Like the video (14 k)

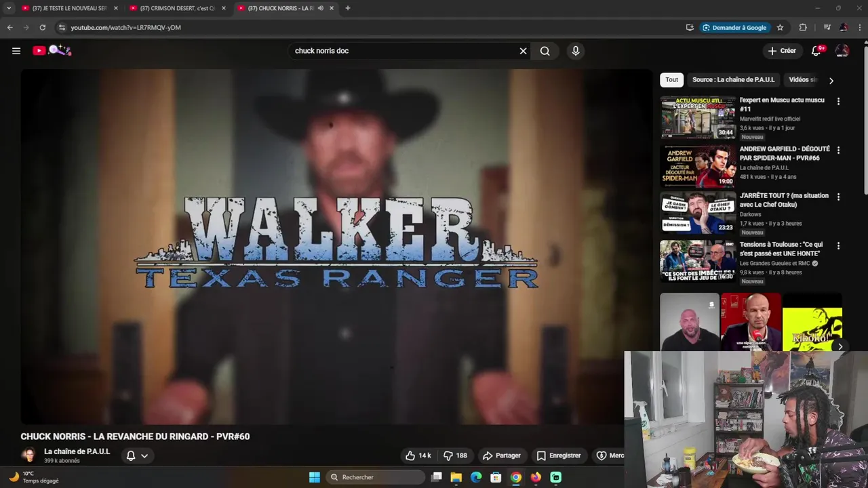click(x=418, y=455)
